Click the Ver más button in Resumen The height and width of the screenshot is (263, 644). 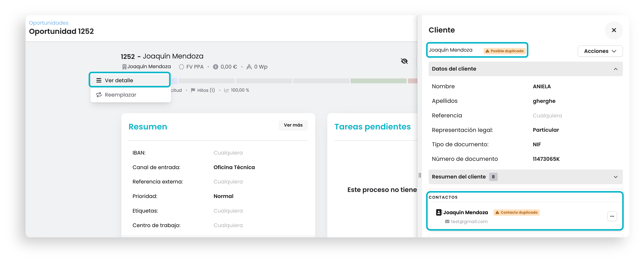pos(293,125)
